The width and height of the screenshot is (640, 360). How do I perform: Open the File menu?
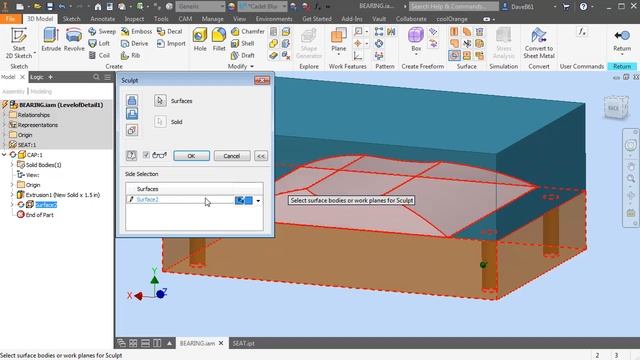pos(10,19)
